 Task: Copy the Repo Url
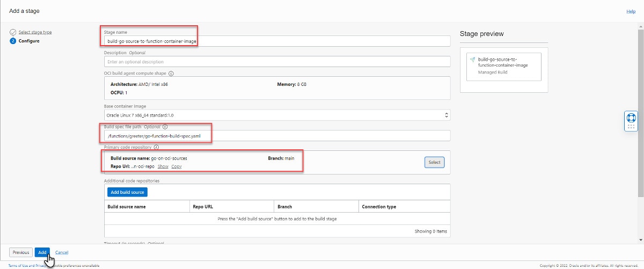pyautogui.click(x=177, y=166)
